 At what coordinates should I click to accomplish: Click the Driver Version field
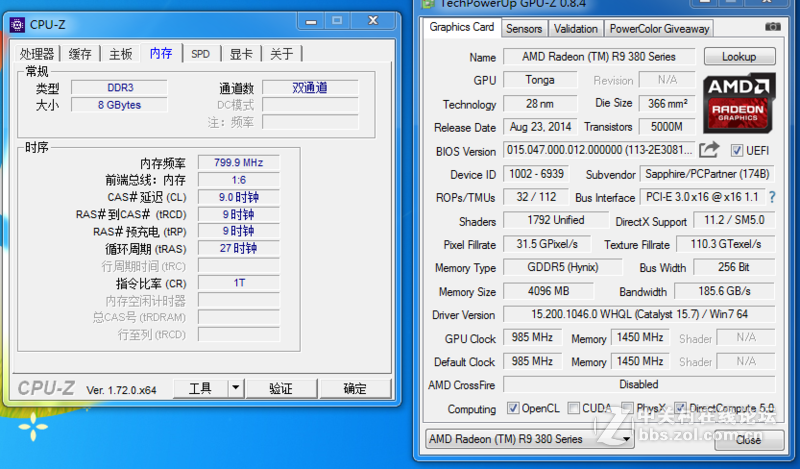click(x=639, y=314)
